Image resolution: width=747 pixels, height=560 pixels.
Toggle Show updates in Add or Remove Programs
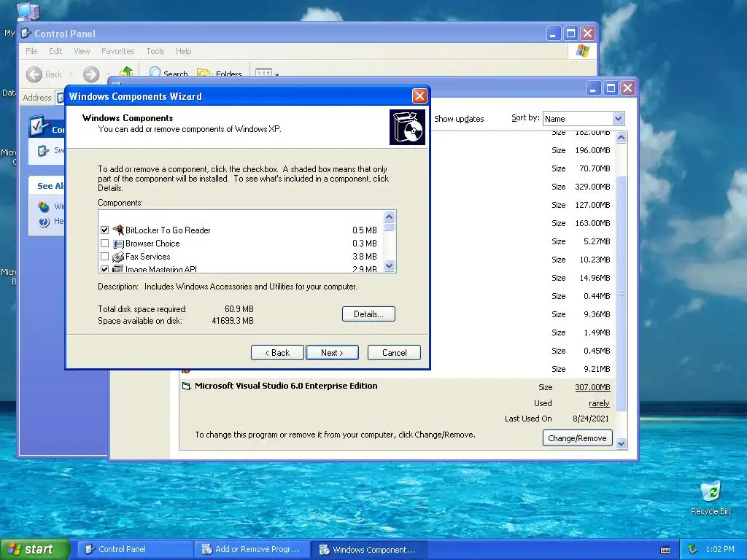(459, 119)
